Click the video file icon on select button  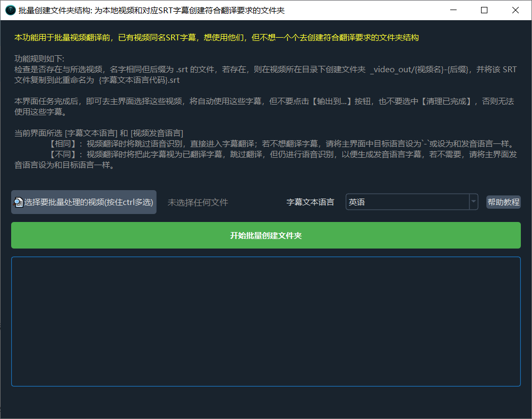[18, 202]
